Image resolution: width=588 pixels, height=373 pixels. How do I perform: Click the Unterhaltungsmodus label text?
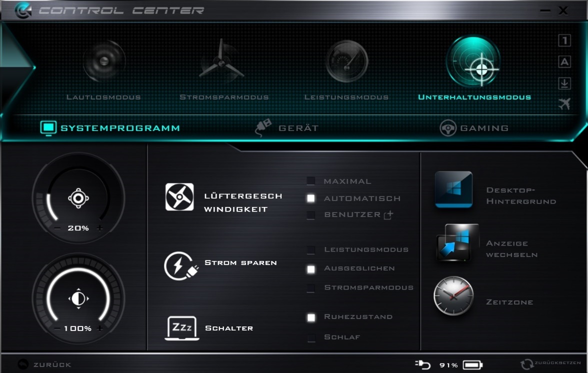(x=474, y=97)
